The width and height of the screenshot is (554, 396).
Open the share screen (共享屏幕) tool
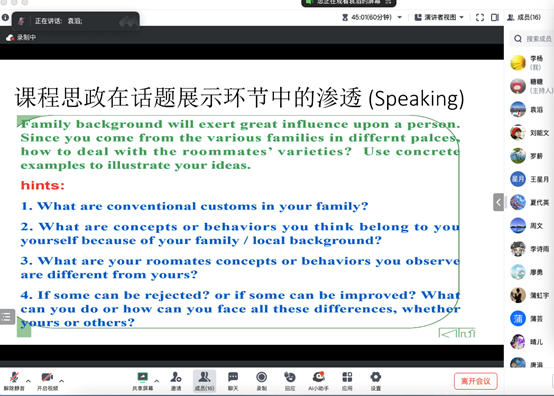coord(142,381)
